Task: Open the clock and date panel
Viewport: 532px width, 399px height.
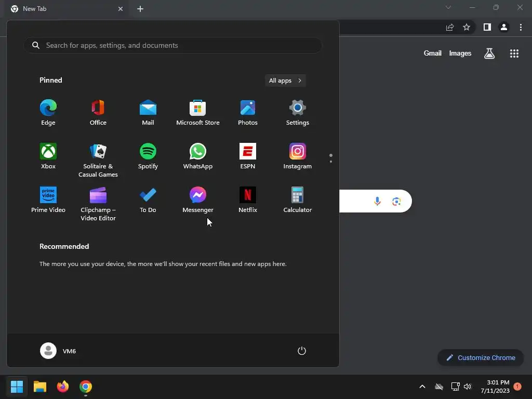Action: [495, 387]
